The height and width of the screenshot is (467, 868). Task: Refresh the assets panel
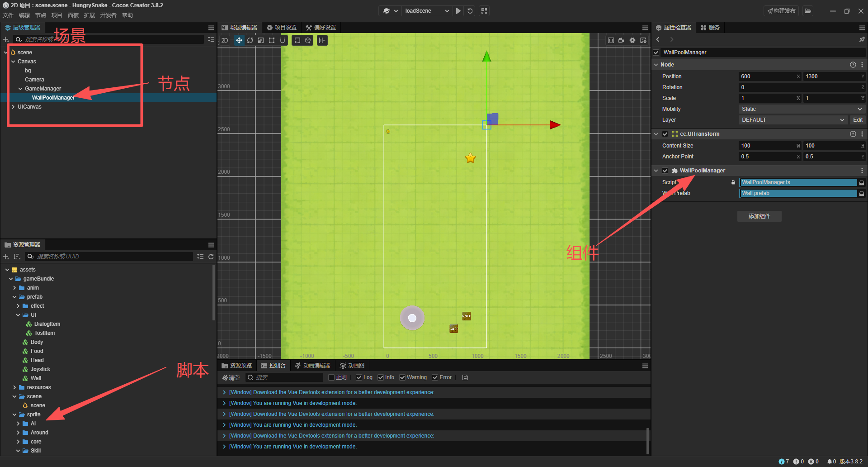(x=211, y=257)
